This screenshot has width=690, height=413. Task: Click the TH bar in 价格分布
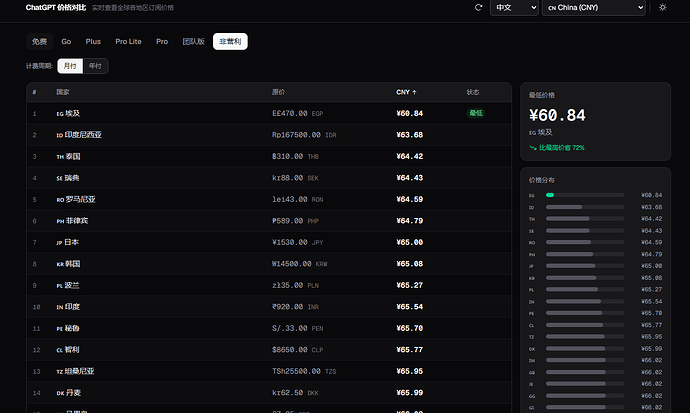[585, 219]
